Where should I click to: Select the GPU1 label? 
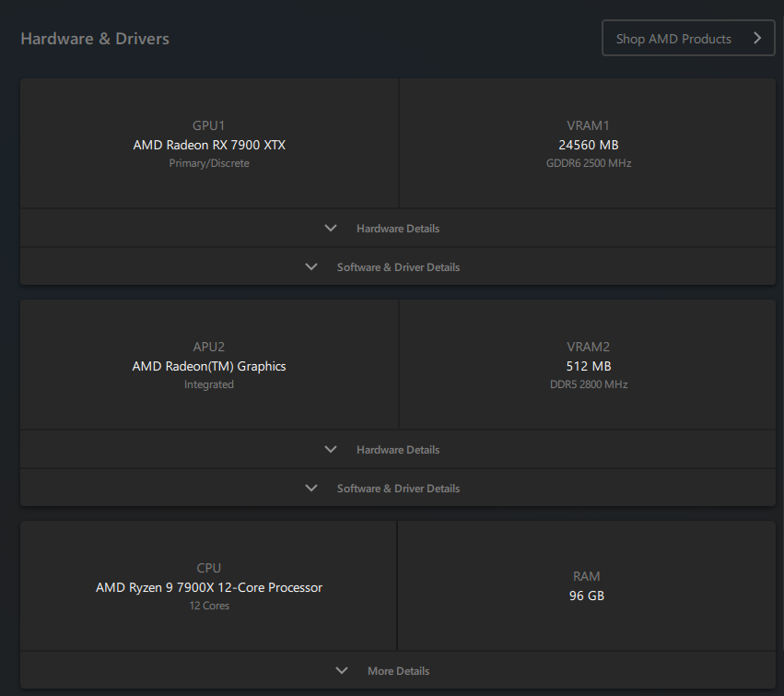[209, 125]
